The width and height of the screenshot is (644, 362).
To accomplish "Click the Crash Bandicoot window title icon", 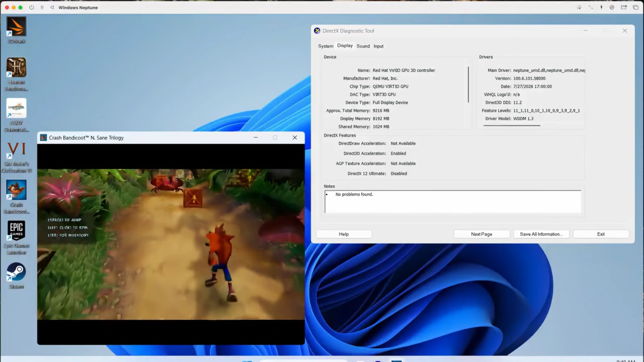I will click(43, 137).
